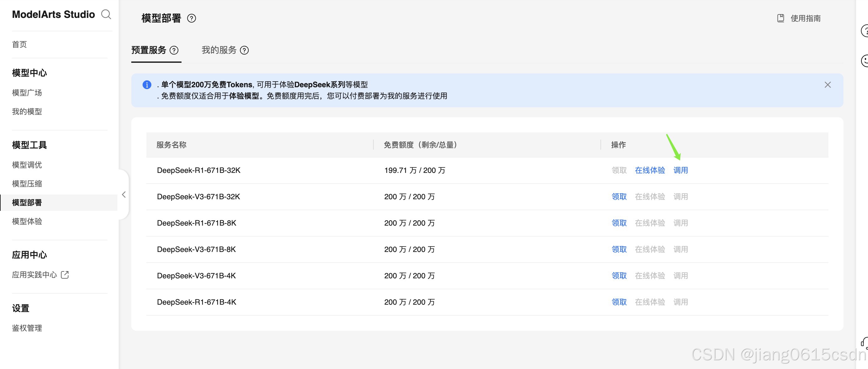868x369 pixels.
Task: Switch to 我的服务 tab
Action: (219, 50)
